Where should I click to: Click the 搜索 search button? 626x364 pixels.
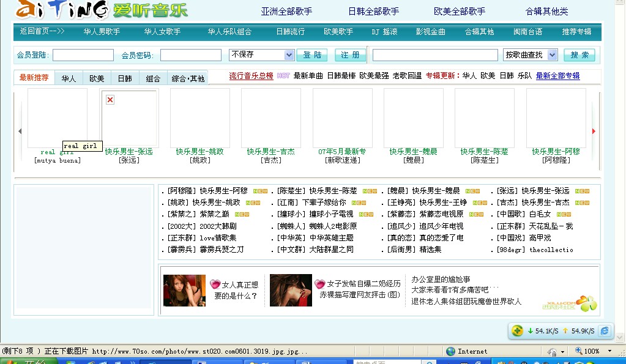pyautogui.click(x=579, y=55)
